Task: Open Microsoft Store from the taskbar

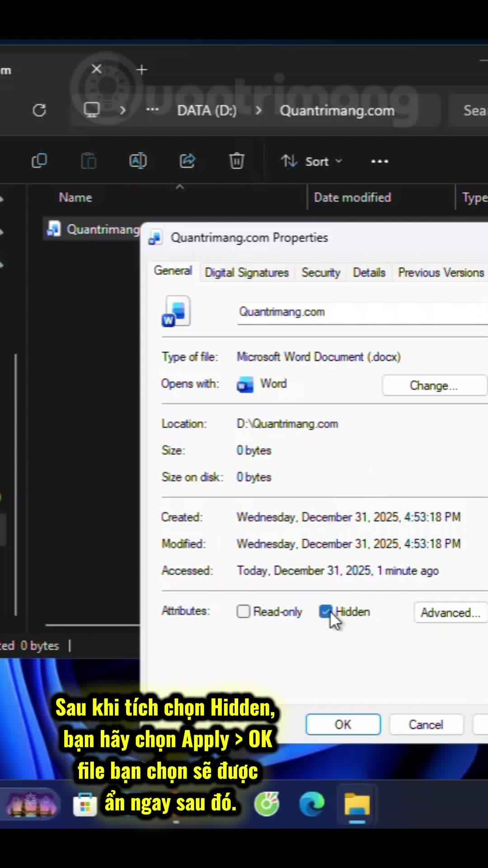Action: pos(85,805)
